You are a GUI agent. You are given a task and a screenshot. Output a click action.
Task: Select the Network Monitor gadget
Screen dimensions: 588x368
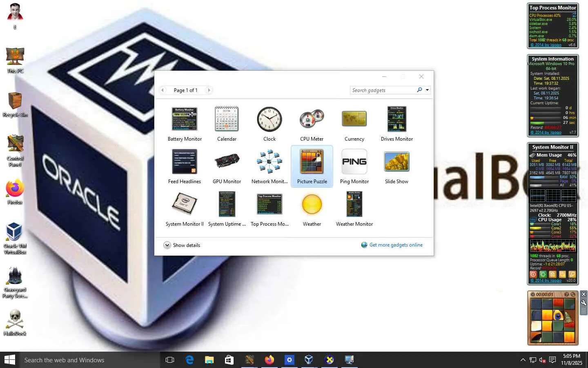click(x=269, y=166)
